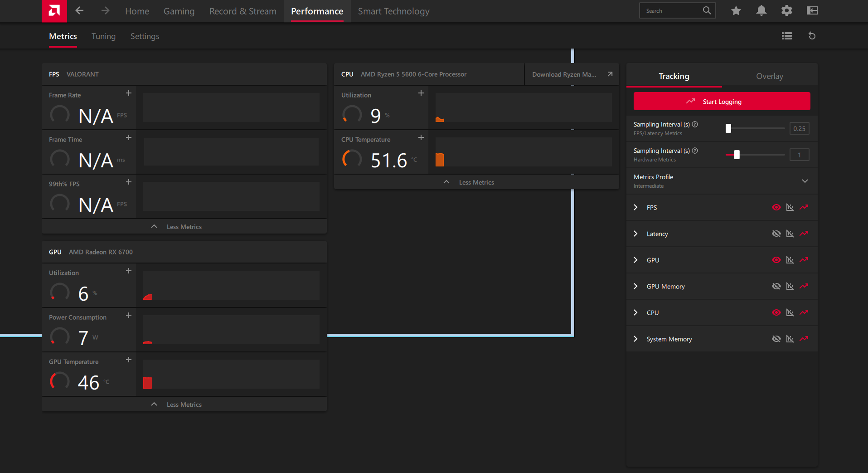
Task: Show System Memory metrics with eye icon
Action: click(x=776, y=339)
